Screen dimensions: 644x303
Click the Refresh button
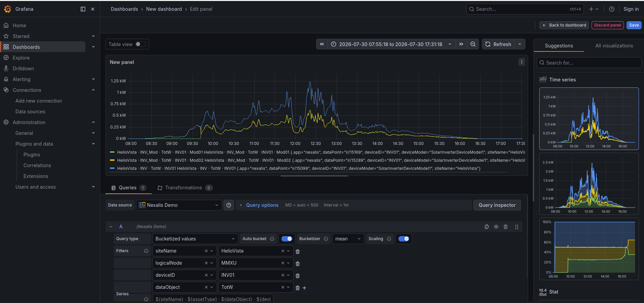[x=498, y=44]
